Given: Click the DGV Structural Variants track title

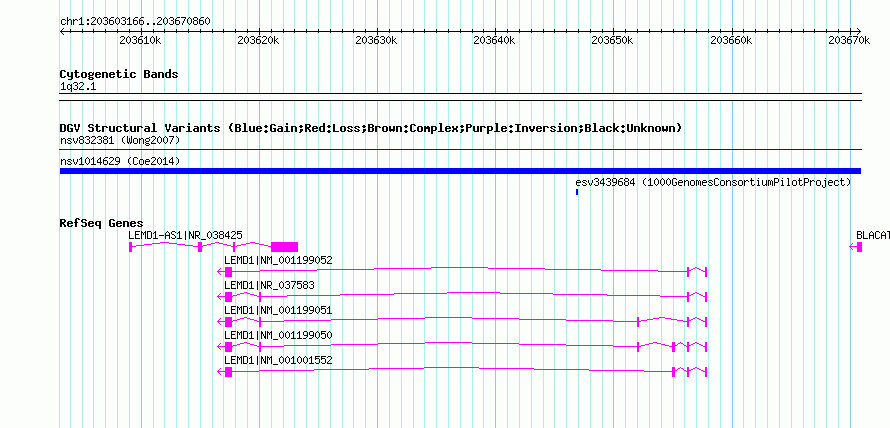Looking at the screenshot, I should point(370,128).
